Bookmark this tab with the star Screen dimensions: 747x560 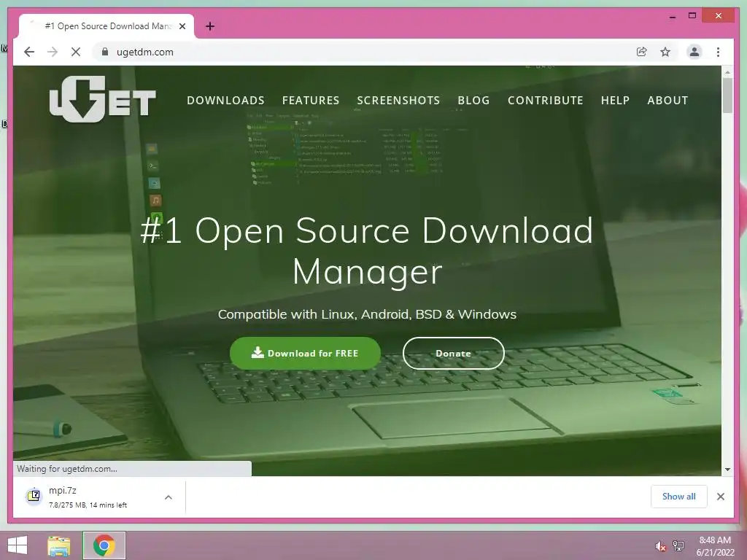[665, 52]
